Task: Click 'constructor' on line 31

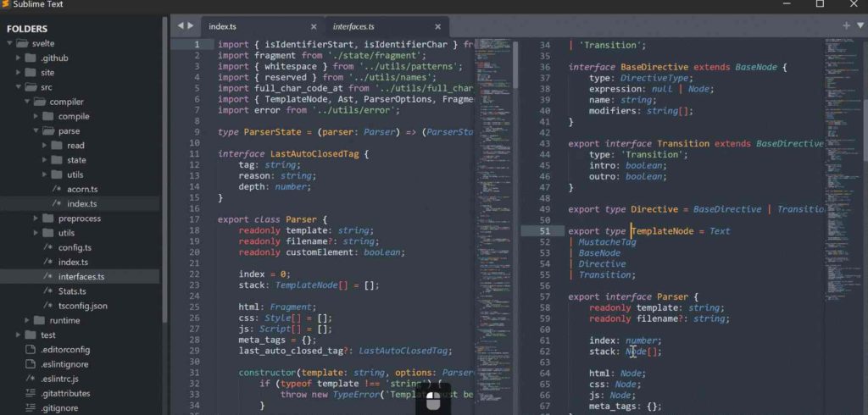Action: 267,373
